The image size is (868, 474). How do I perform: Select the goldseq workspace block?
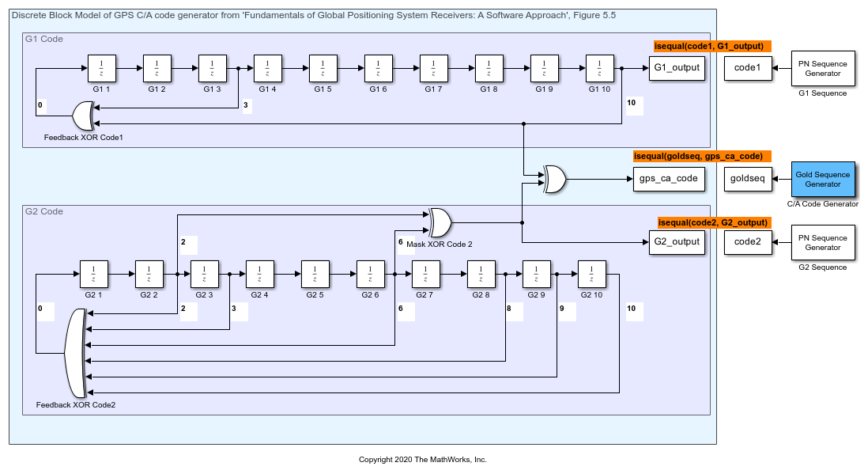747,179
